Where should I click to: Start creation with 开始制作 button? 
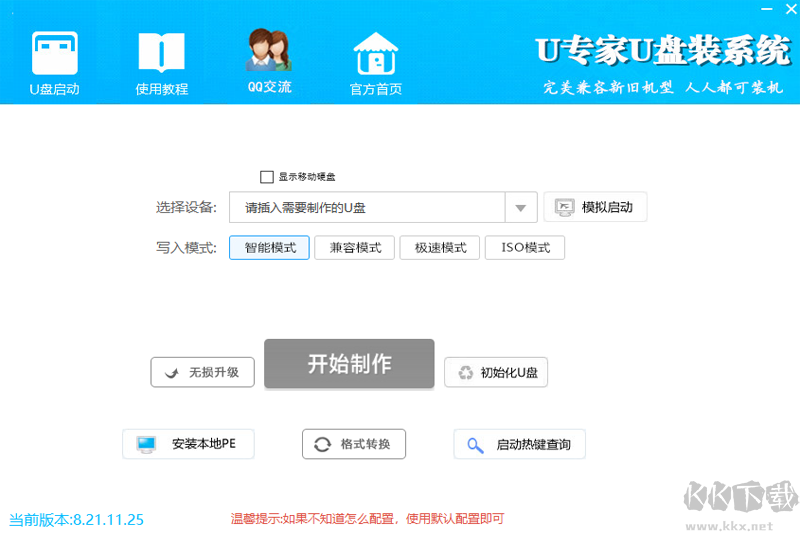pyautogui.click(x=349, y=364)
